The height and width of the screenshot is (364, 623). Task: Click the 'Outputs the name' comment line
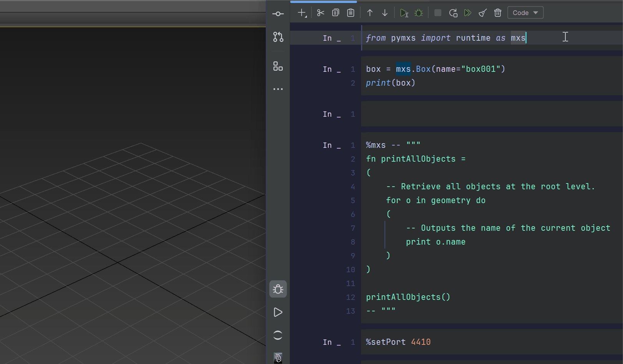point(508,228)
